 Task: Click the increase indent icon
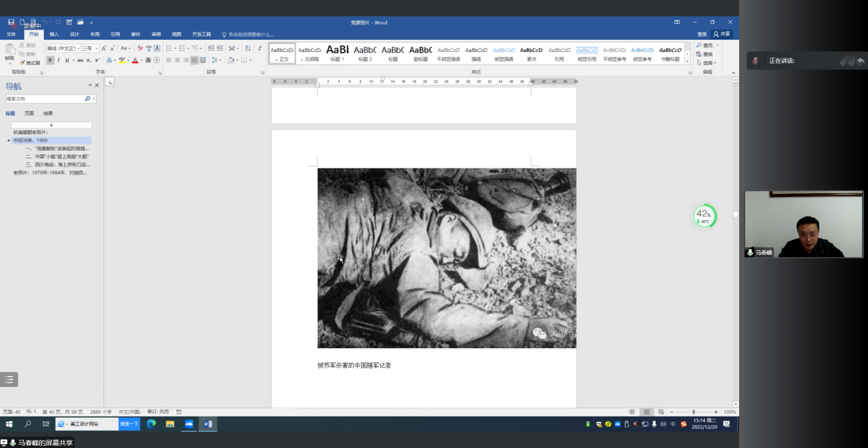coord(219,49)
